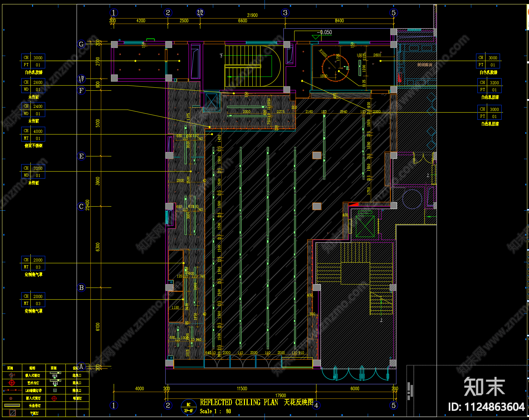Select the return air outlet legend symbol
This screenshot has width=529, height=420.
(x=55, y=383)
